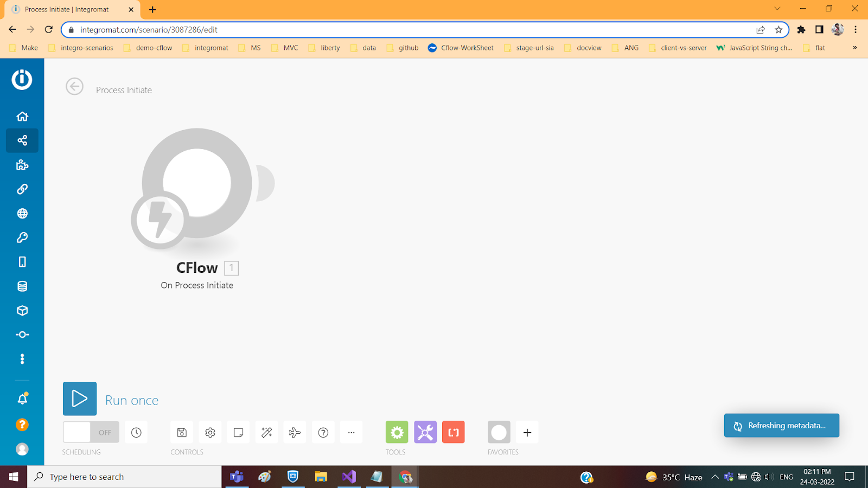Click the add-module handle right of CFlow

click(x=265, y=183)
